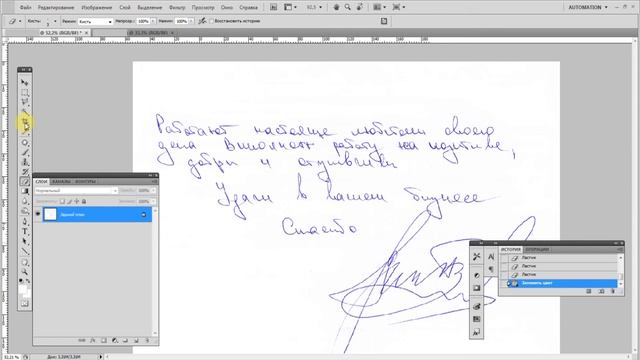Add a layer mask from Layers panel bottom
Viewport: 640px width, 360px height.
point(104,340)
